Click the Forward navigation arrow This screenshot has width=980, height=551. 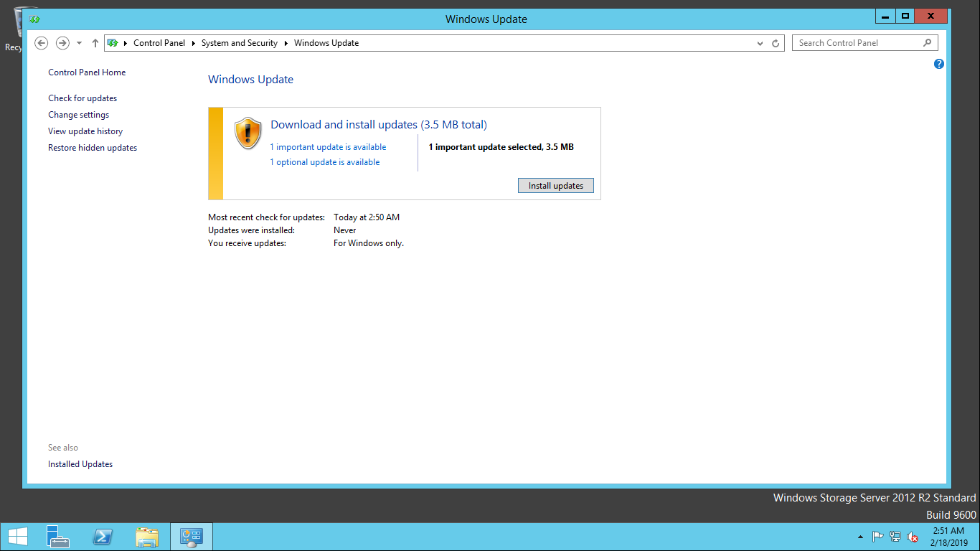62,43
